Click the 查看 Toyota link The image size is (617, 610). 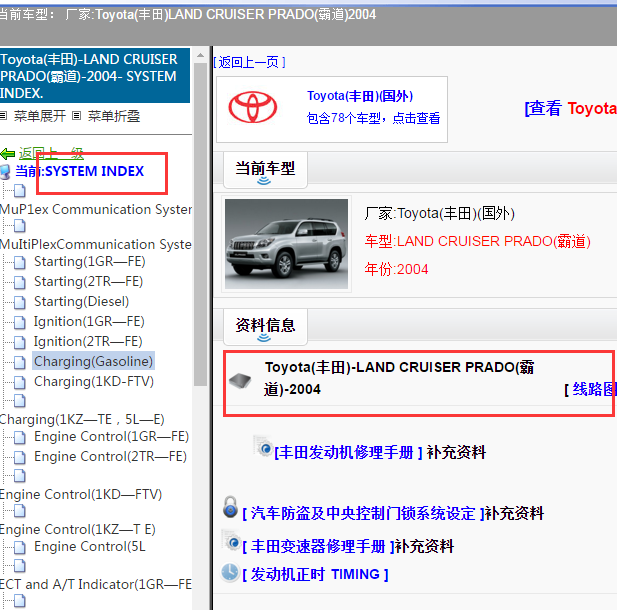point(571,108)
